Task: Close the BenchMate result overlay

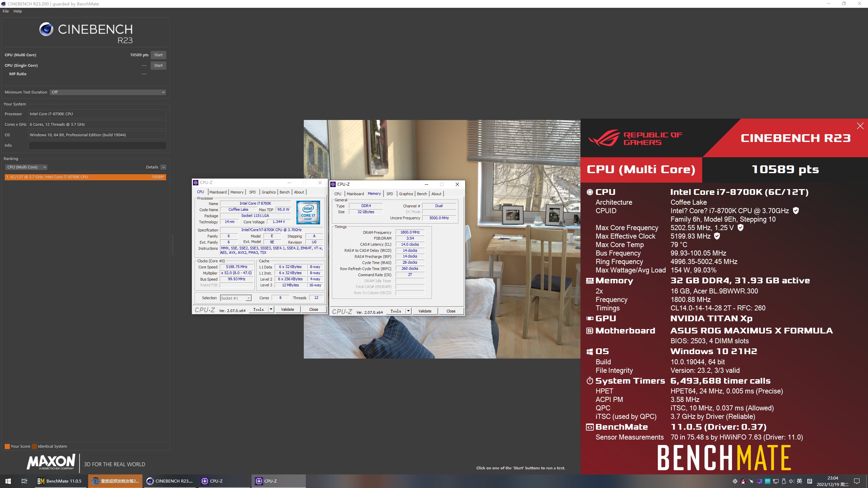Action: point(860,126)
